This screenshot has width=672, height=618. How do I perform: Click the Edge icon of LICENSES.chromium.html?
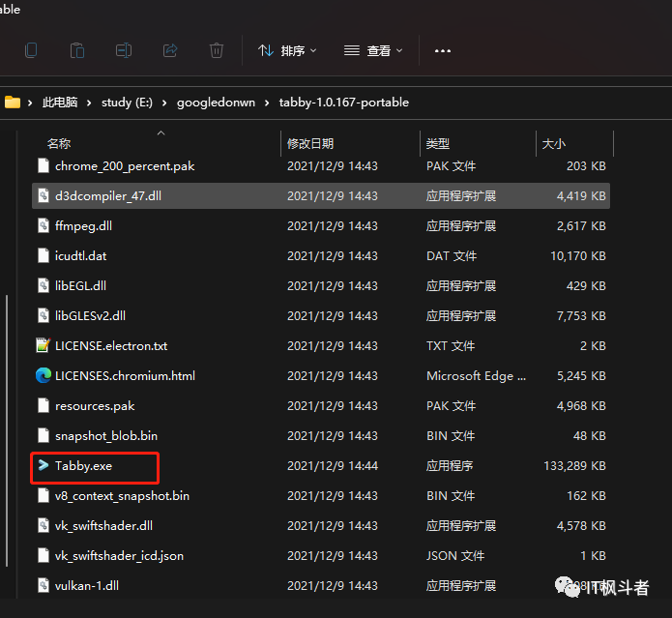[x=44, y=375]
